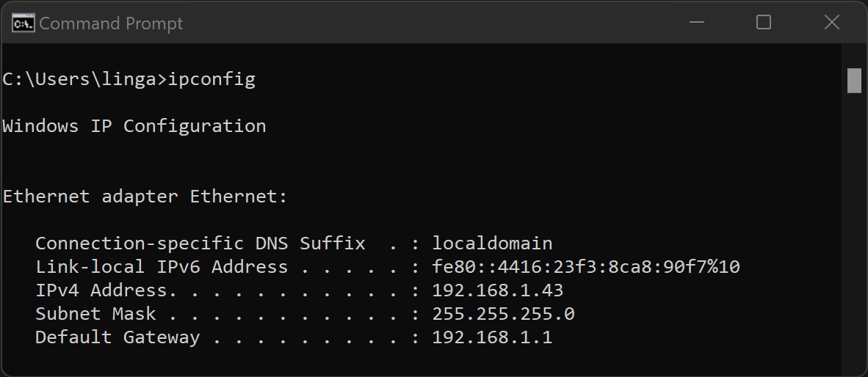Viewport: 868px width, 377px height.
Task: Click the fe80 link-local IPv6 address value
Action: (585, 267)
